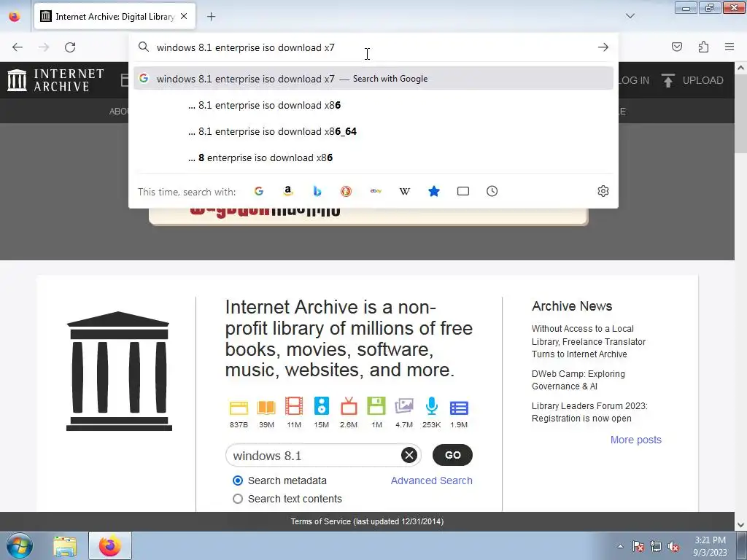Search this time with Bing icon
Viewport: 747px width, 560px height.
tap(317, 191)
